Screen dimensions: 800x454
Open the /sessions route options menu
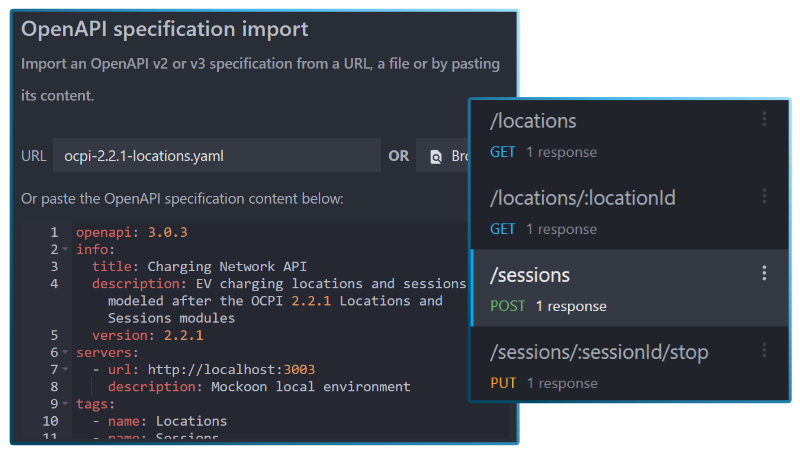pyautogui.click(x=764, y=273)
